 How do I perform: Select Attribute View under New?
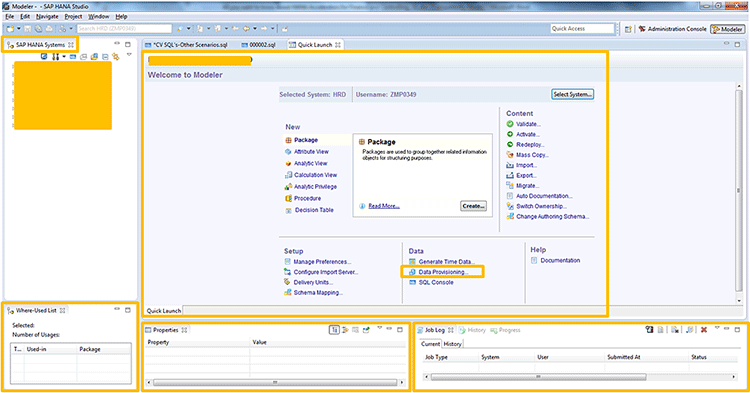[311, 152]
